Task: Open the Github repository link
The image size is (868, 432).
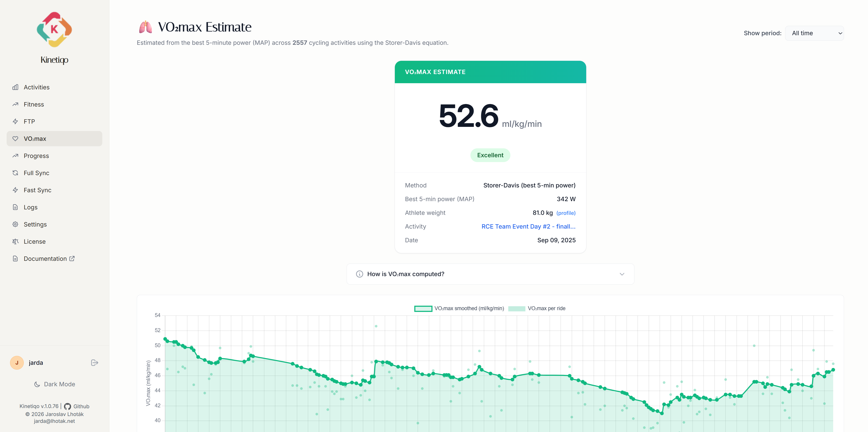Action: [x=77, y=407]
